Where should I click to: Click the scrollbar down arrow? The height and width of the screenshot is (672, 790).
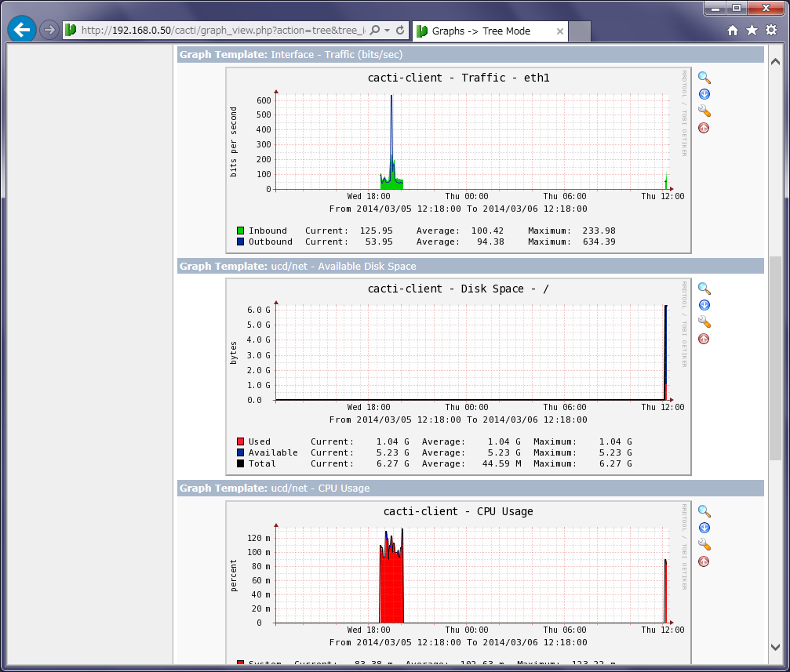tap(775, 648)
